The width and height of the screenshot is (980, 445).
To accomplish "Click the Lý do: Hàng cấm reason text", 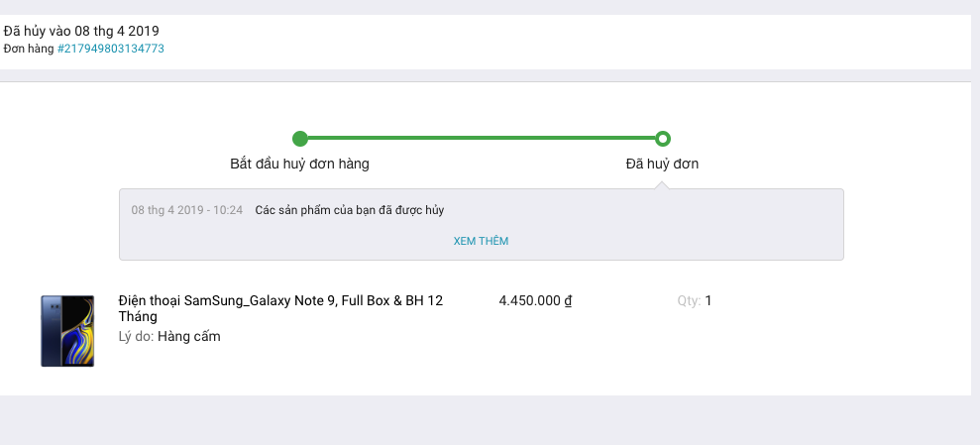I will (x=169, y=336).
